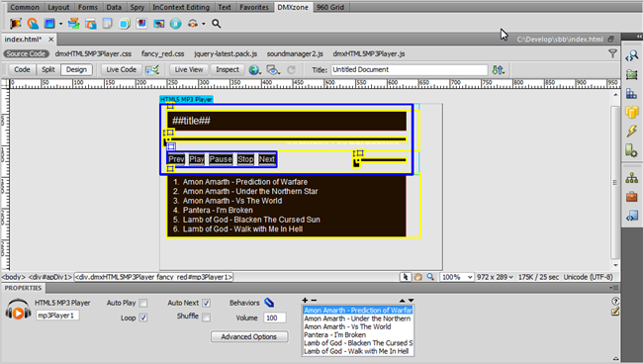Uncheck the Loop checkbox

[143, 318]
